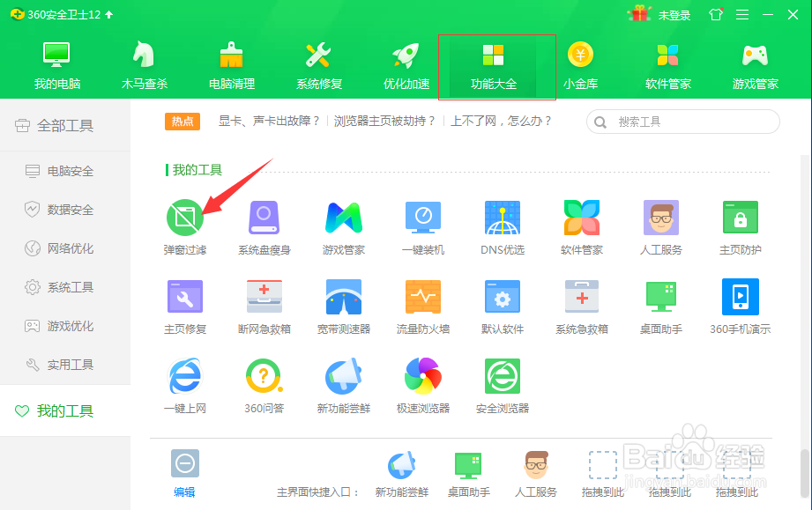Select 全部工具 in sidebar
The image size is (812, 510).
[x=65, y=126]
